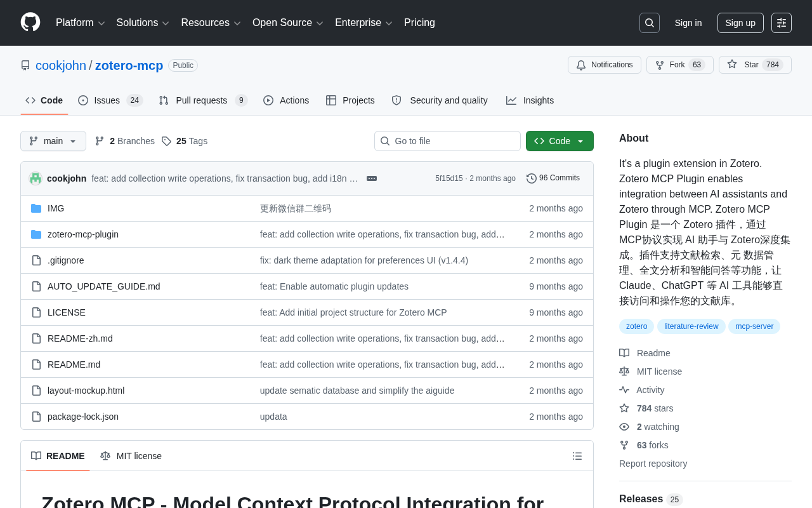Open the Enterprise dropdown menu
This screenshot has height=508, width=812.
pos(364,23)
